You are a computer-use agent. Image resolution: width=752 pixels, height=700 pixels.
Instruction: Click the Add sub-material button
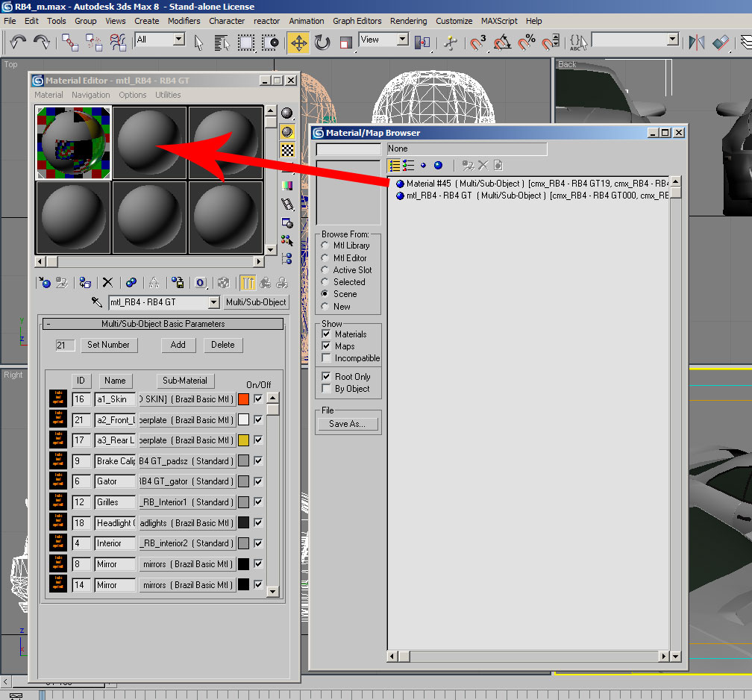click(x=178, y=345)
